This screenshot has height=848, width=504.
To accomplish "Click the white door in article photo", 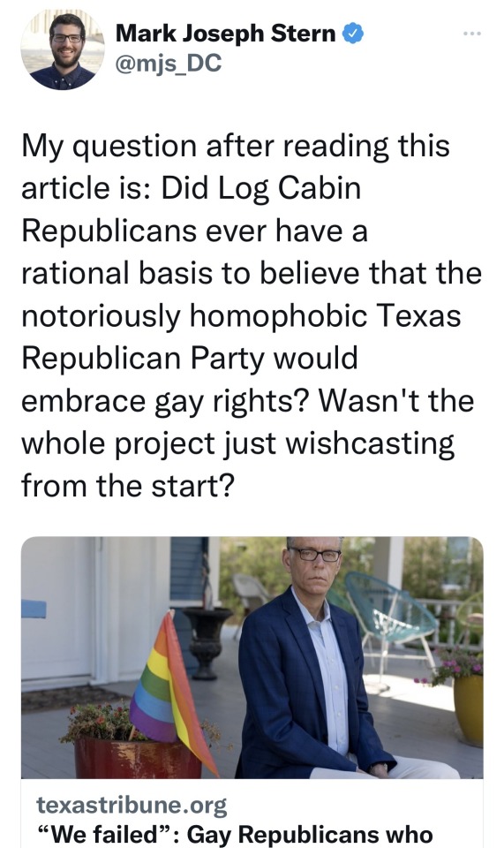I will (59, 611).
